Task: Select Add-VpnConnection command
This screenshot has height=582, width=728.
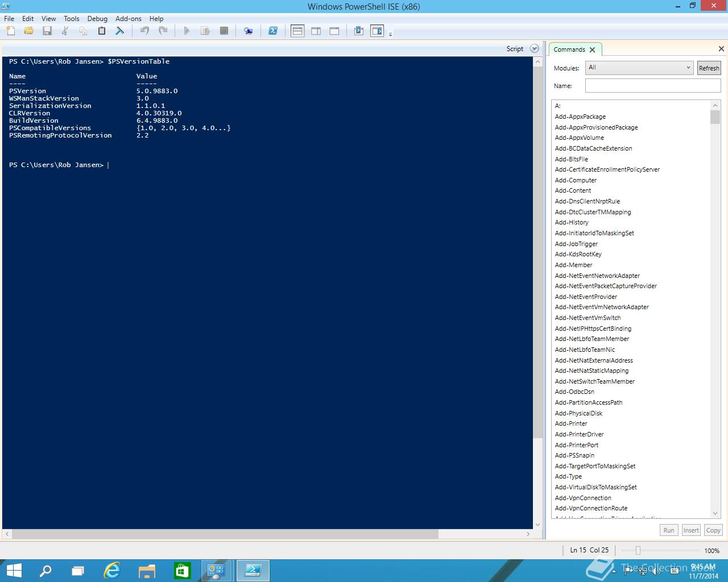Action: [583, 498]
